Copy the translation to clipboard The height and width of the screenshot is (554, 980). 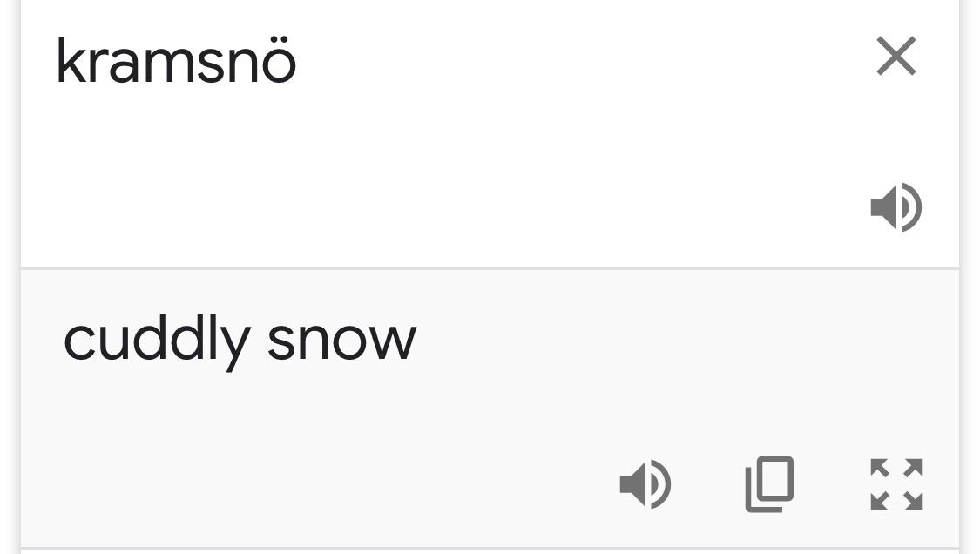[x=769, y=484]
